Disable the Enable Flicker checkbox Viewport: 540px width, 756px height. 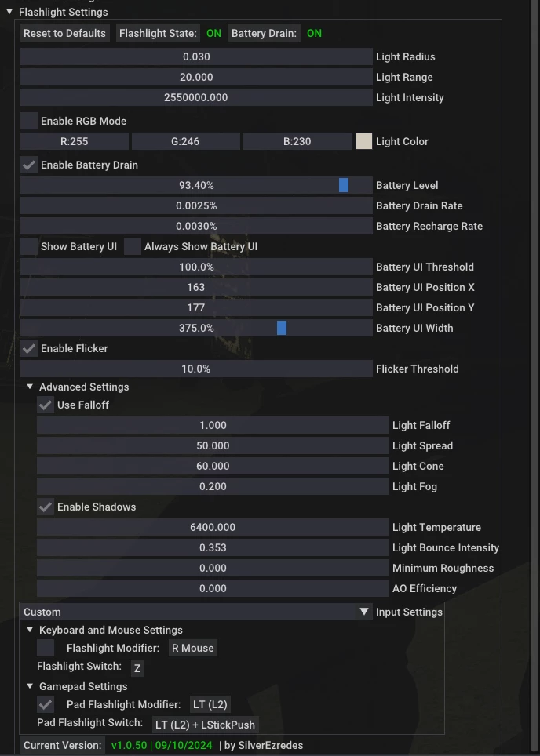click(29, 348)
